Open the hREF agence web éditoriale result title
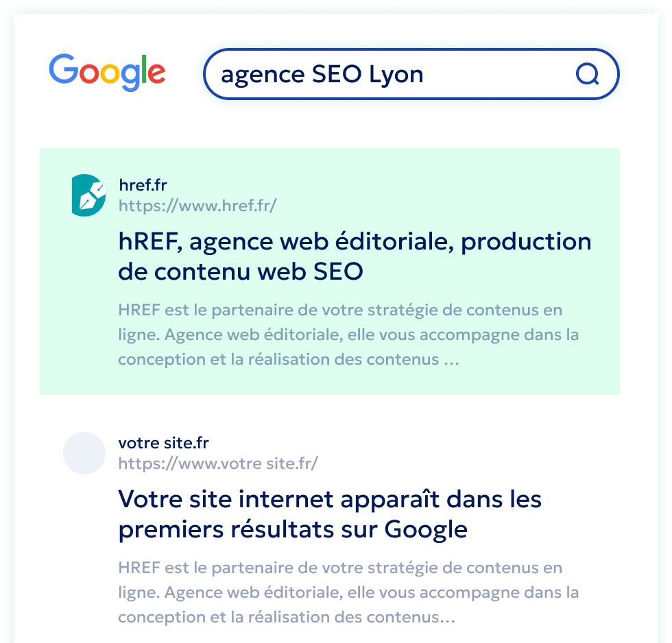 pos(354,256)
